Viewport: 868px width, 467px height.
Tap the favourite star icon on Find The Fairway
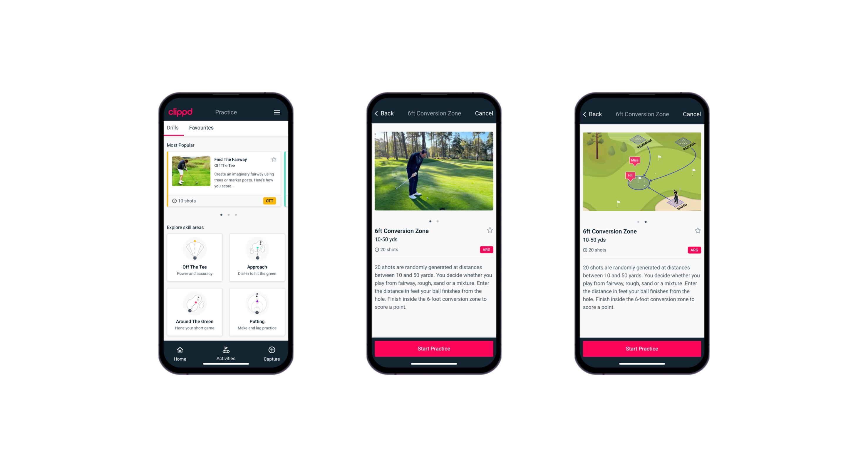click(x=275, y=160)
